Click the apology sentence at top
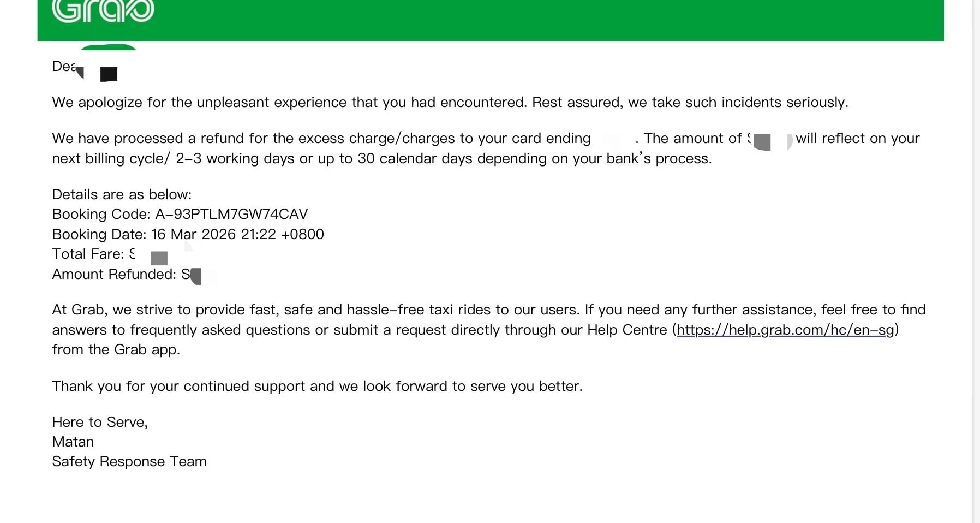Image resolution: width=980 pixels, height=523 pixels. pyautogui.click(x=450, y=102)
